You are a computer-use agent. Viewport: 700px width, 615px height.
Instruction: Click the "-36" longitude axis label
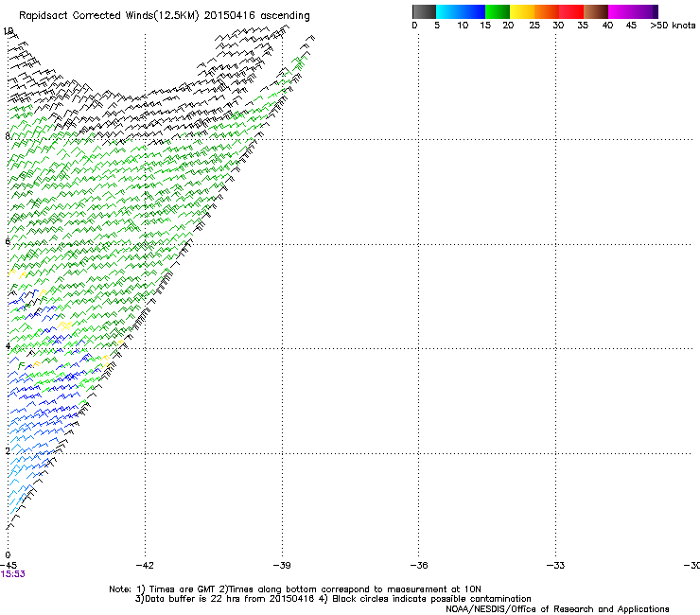click(419, 566)
